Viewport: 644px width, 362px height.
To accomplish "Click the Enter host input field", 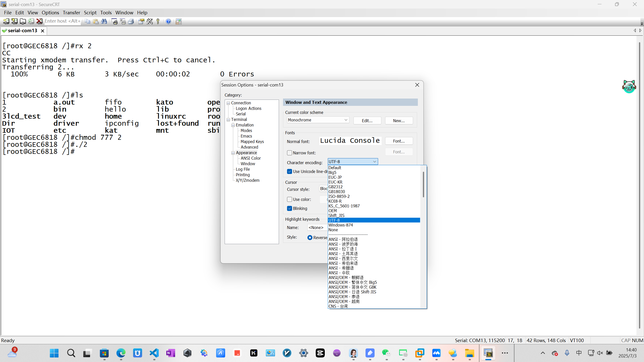I will pyautogui.click(x=62, y=21).
